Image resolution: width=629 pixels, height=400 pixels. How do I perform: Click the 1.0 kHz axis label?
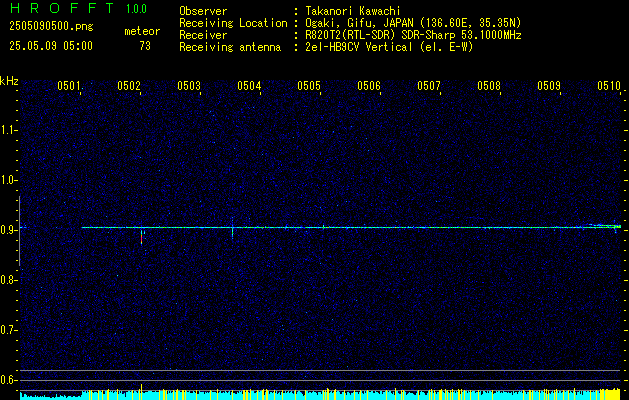coord(9,180)
